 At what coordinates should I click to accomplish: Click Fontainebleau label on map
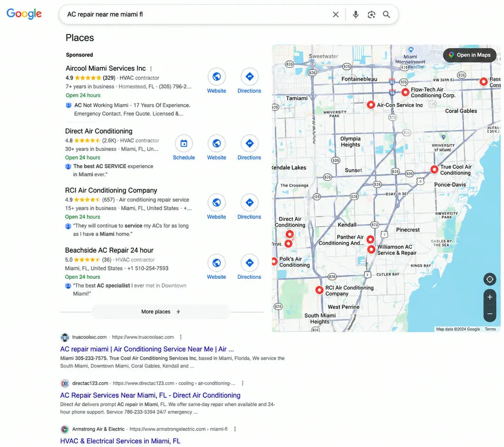359,79
